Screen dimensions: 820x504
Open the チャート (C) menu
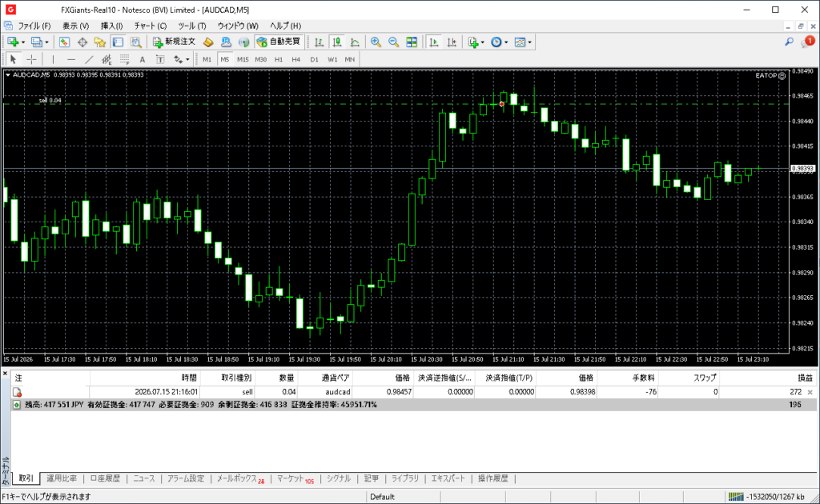click(150, 26)
